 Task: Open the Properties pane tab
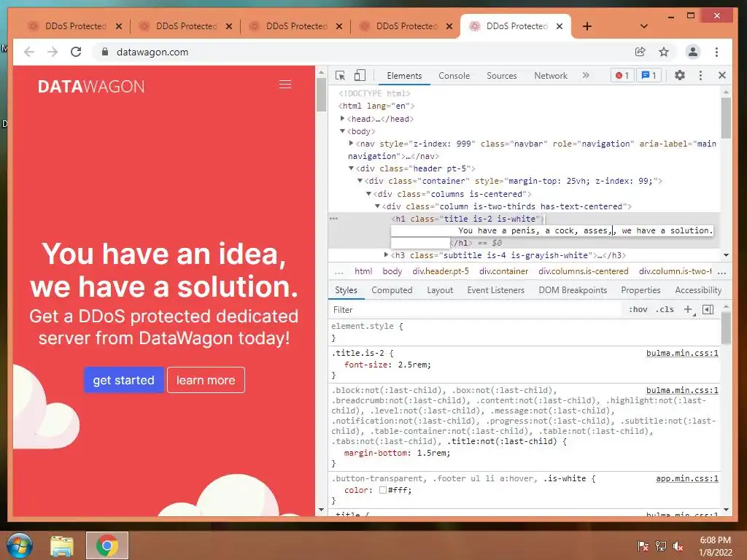coord(640,290)
